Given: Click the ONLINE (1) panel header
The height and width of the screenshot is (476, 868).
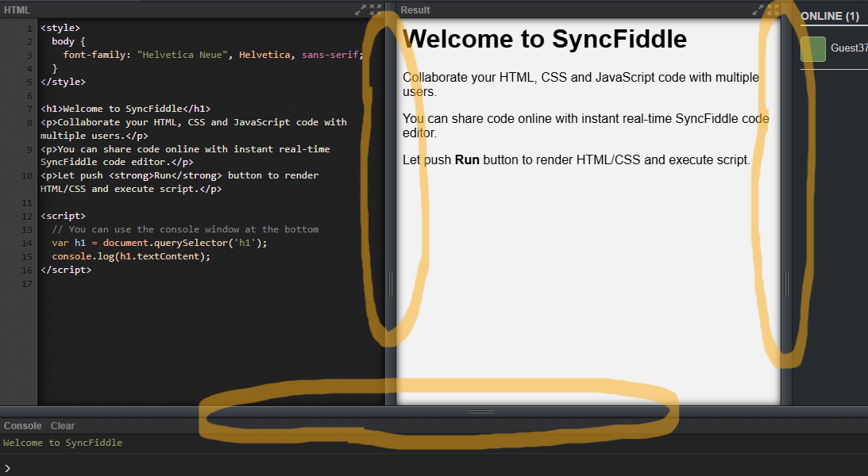Looking at the screenshot, I should point(830,16).
